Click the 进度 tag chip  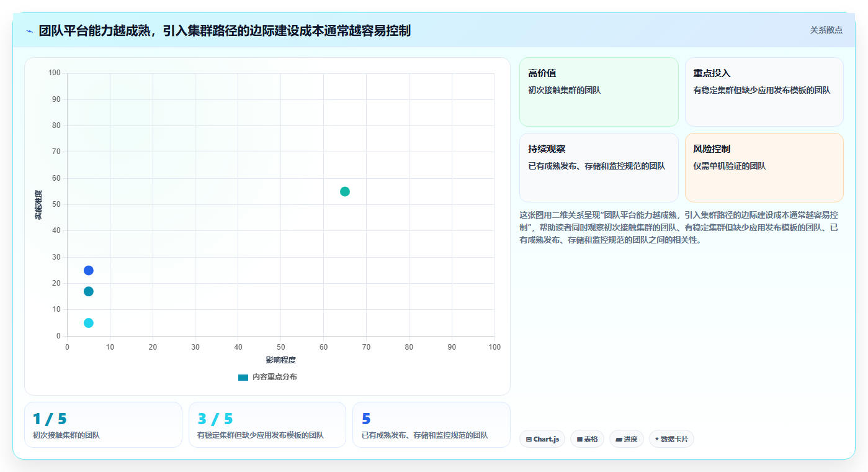coord(627,439)
